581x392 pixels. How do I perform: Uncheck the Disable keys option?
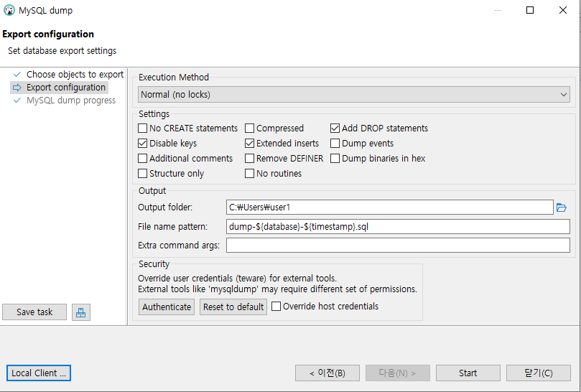(143, 144)
